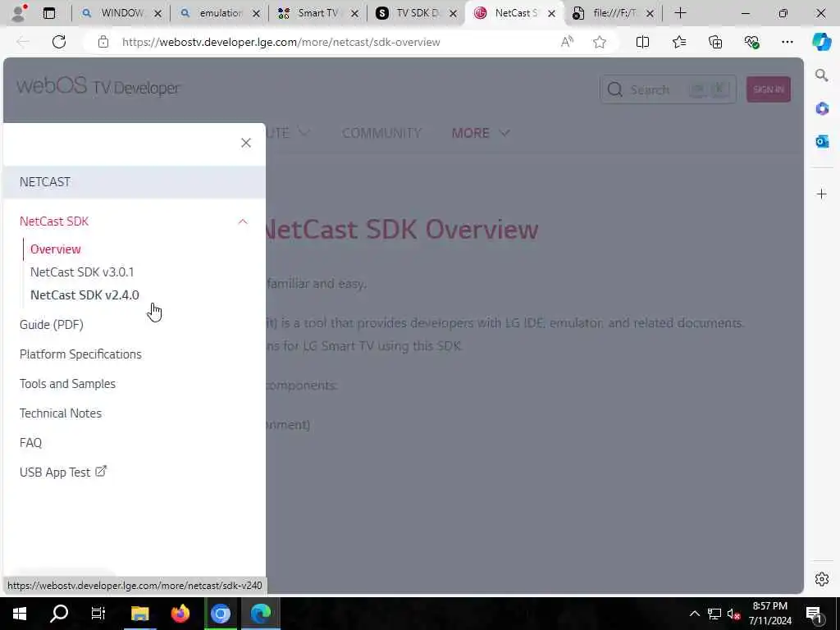
Task: Open Guide (PDF) menu entry
Action: point(52,325)
